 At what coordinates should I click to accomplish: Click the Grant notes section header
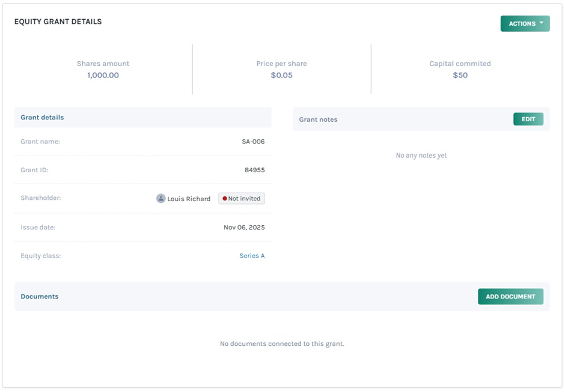318,119
